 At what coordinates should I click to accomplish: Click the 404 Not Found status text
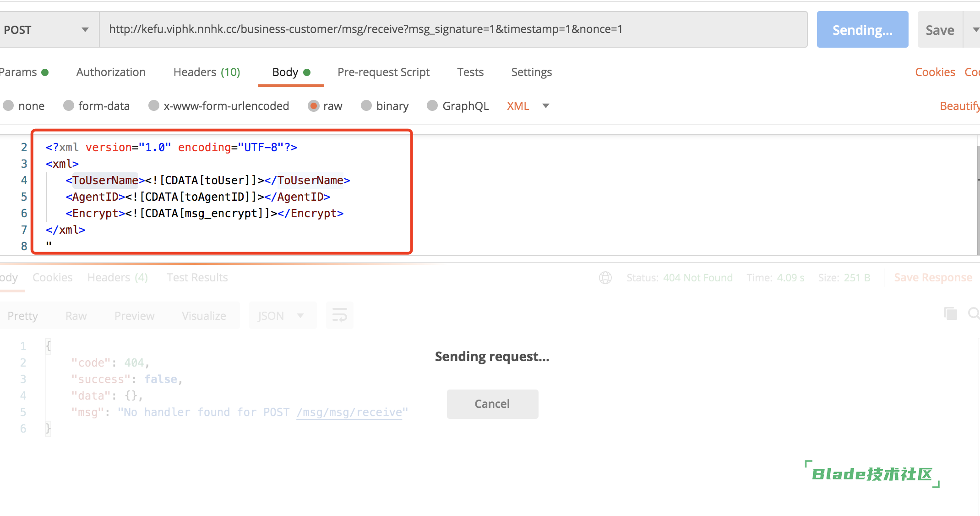(x=698, y=278)
